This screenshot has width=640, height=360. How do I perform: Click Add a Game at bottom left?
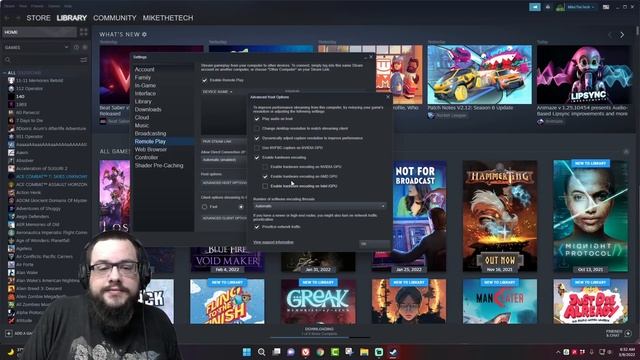click(x=20, y=333)
